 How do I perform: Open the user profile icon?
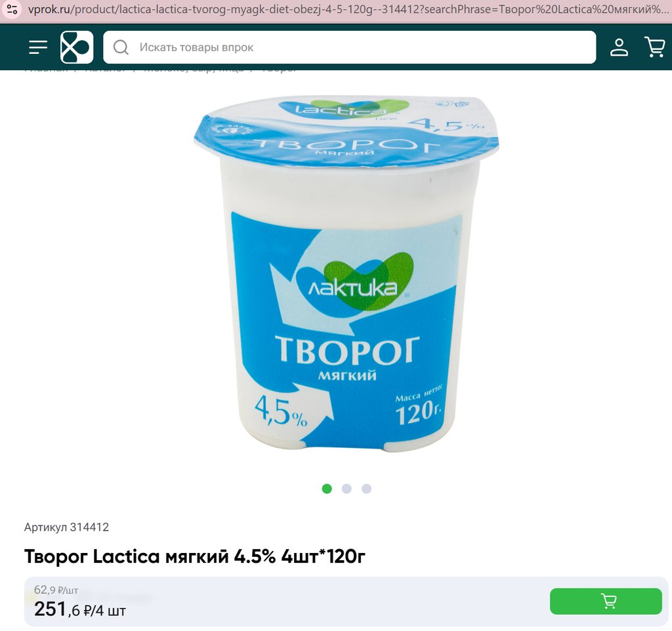coord(619,47)
